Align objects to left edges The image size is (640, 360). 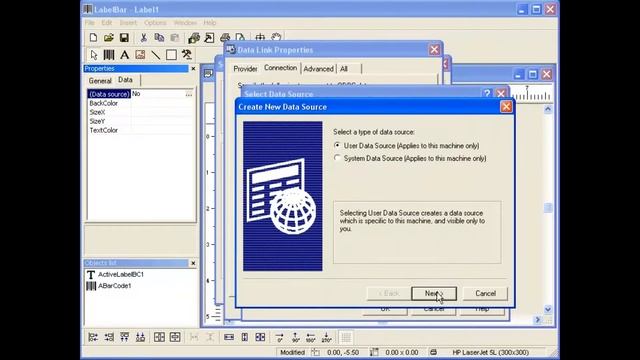[x=93, y=337]
